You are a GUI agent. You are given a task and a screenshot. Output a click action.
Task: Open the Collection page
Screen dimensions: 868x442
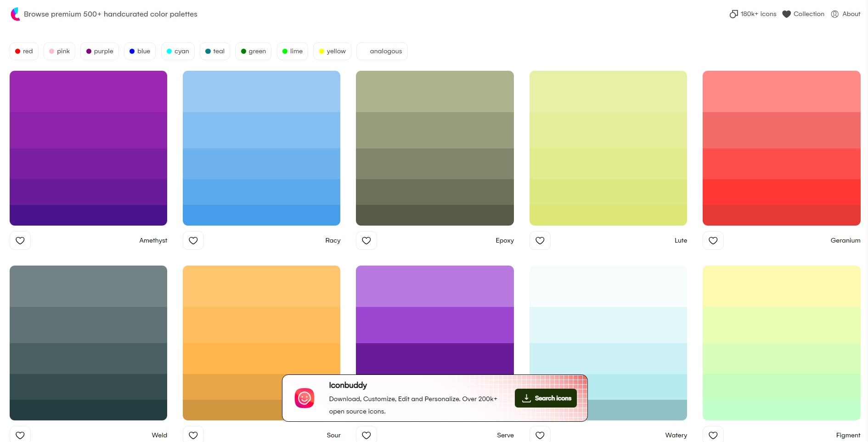[803, 14]
